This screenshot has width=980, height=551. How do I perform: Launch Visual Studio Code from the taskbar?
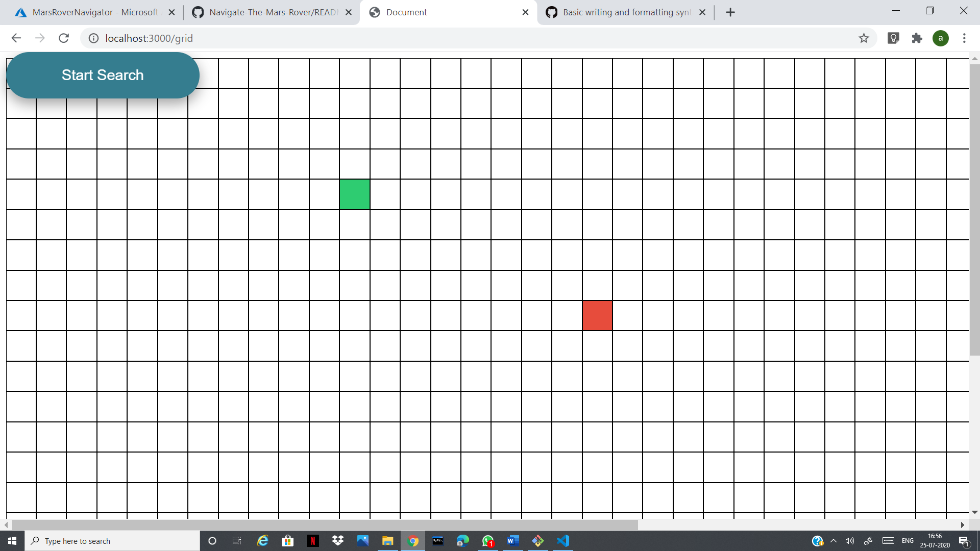point(563,541)
